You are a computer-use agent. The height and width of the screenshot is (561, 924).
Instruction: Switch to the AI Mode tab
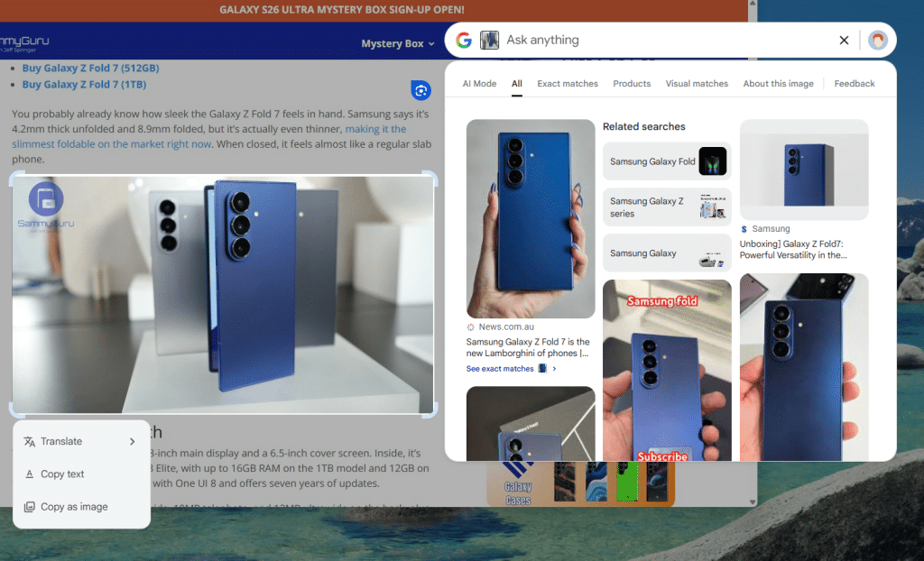479,84
